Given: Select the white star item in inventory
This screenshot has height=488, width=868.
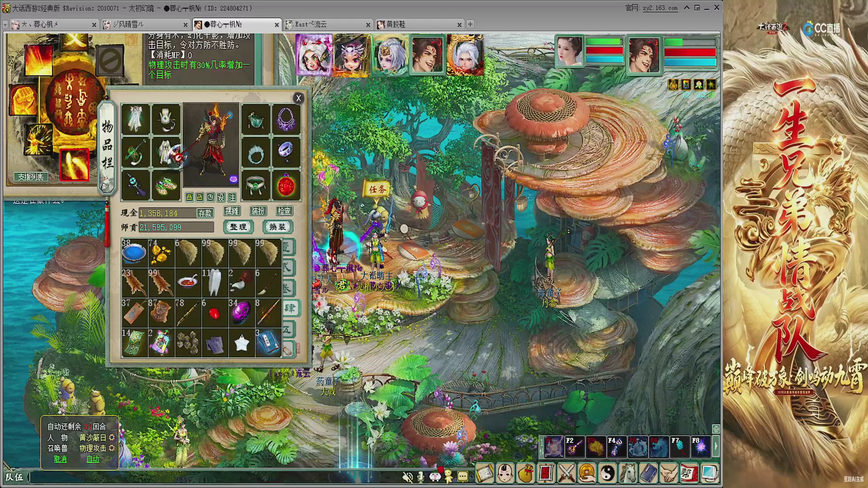Looking at the screenshot, I should (x=241, y=343).
